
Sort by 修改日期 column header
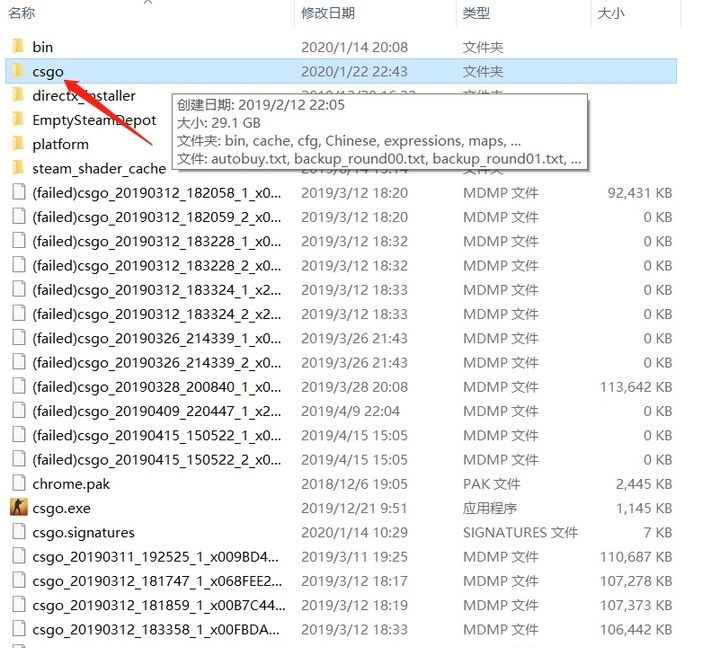click(x=328, y=13)
